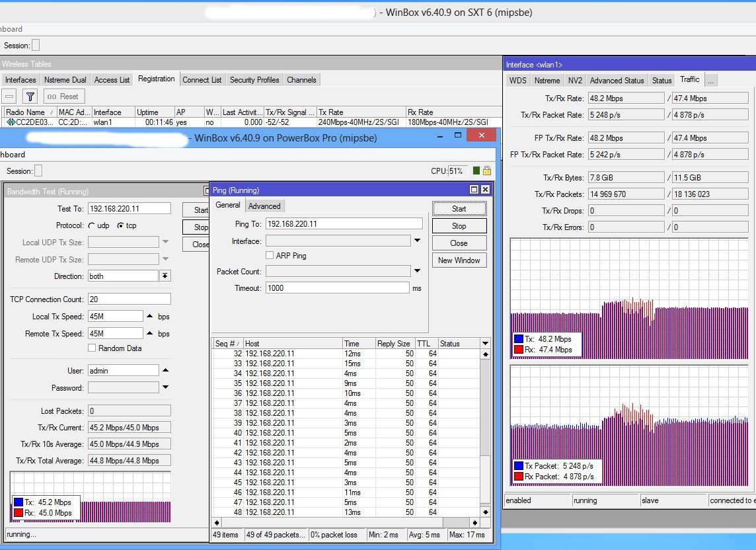
Task: Click the Ping To address field
Action: [x=344, y=224]
